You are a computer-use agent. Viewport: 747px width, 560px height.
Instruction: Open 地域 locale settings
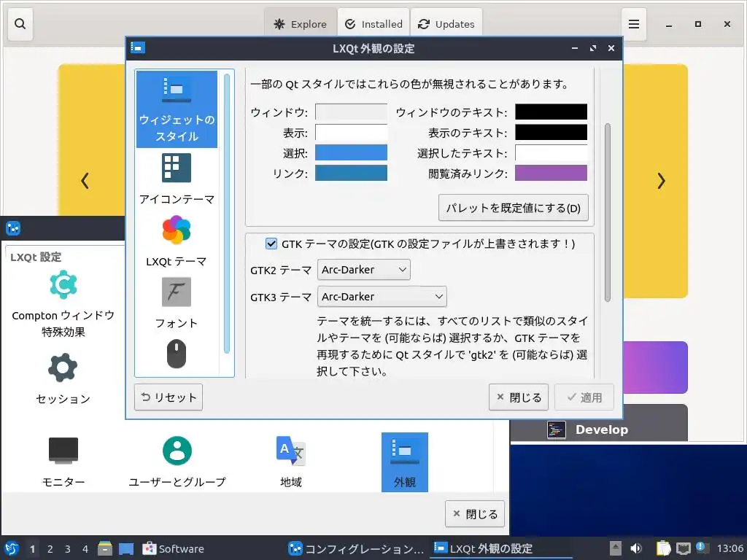[x=290, y=462]
